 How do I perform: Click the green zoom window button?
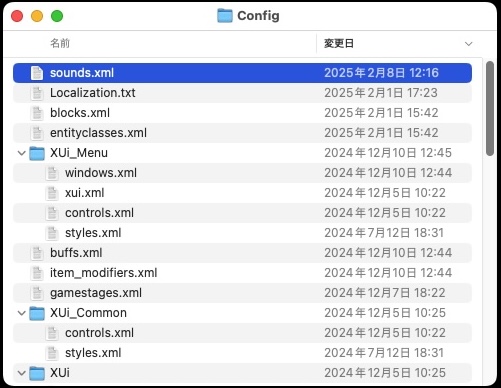(57, 16)
